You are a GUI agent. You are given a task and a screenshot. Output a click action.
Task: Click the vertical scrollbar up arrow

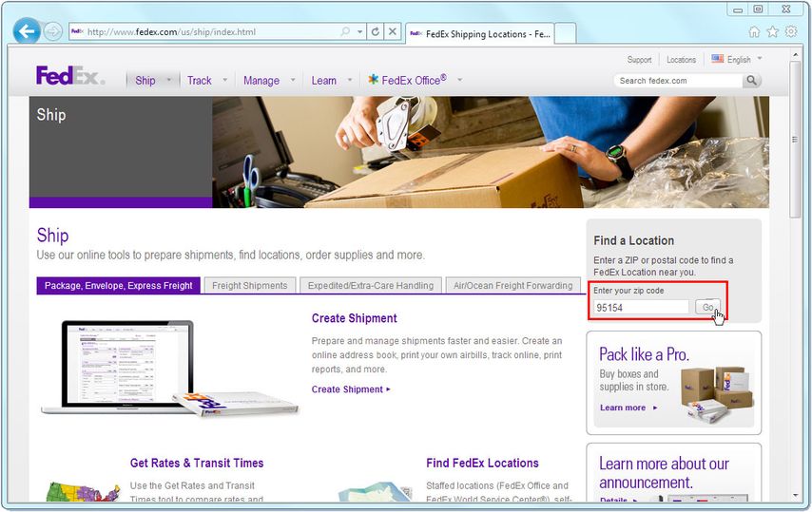pyautogui.click(x=795, y=54)
